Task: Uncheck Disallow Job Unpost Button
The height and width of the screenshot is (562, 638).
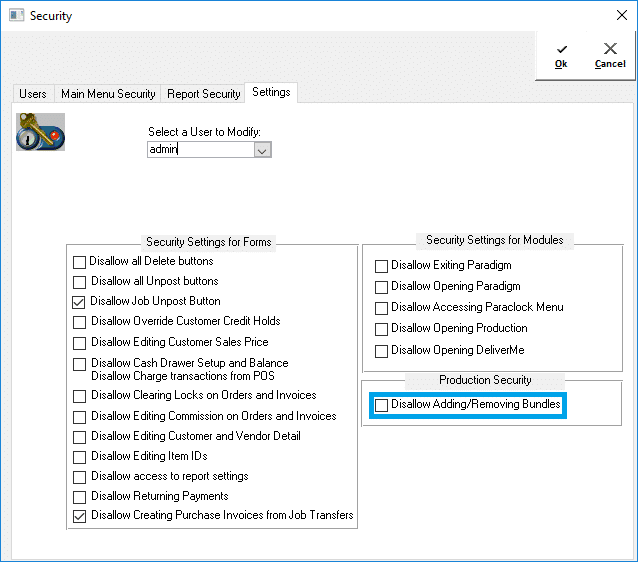Action: coord(80,302)
